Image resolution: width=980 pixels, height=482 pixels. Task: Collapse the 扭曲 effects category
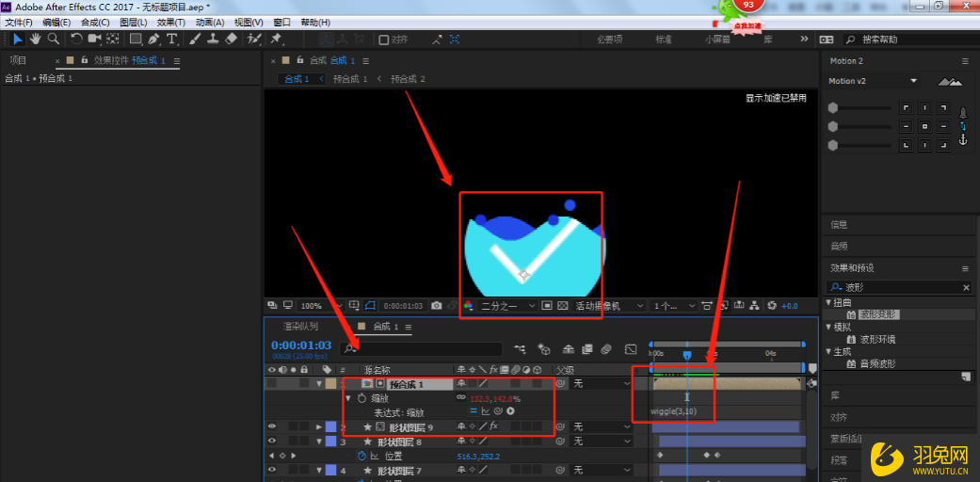[829, 302]
